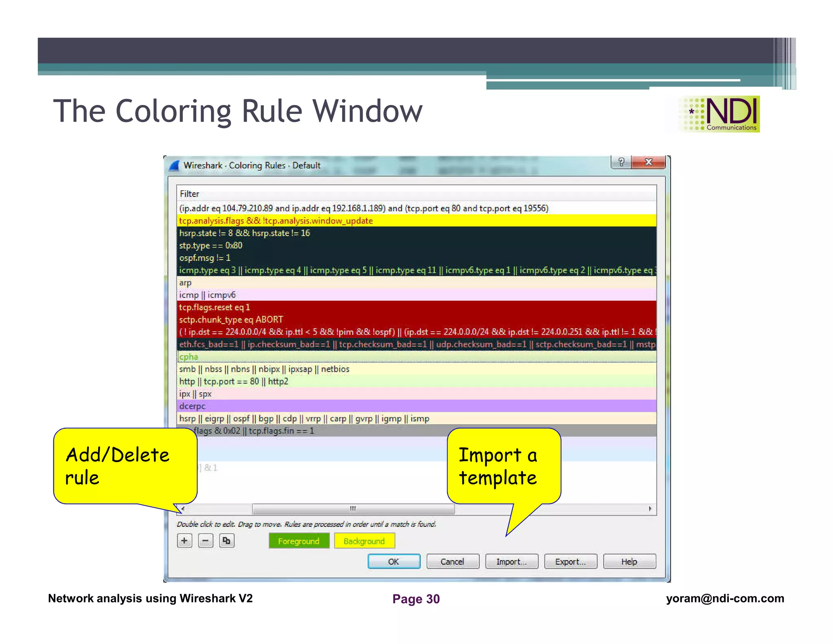
Task: Open the Help button
Action: [x=629, y=561]
